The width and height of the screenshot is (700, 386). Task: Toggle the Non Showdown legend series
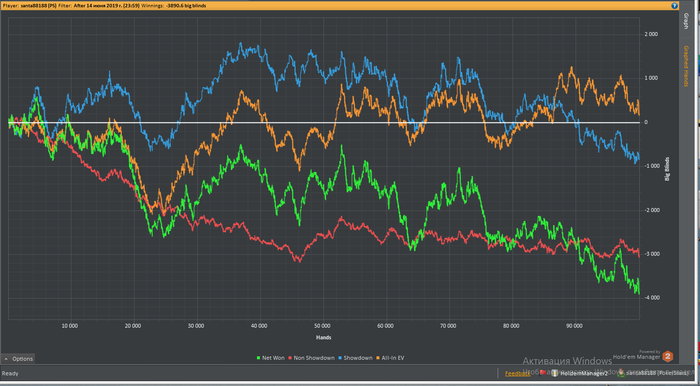311,358
